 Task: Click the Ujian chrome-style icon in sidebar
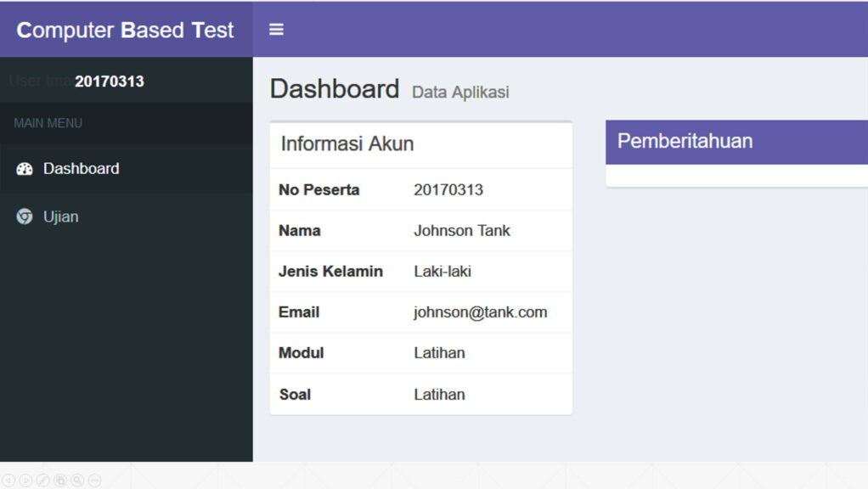pos(25,217)
